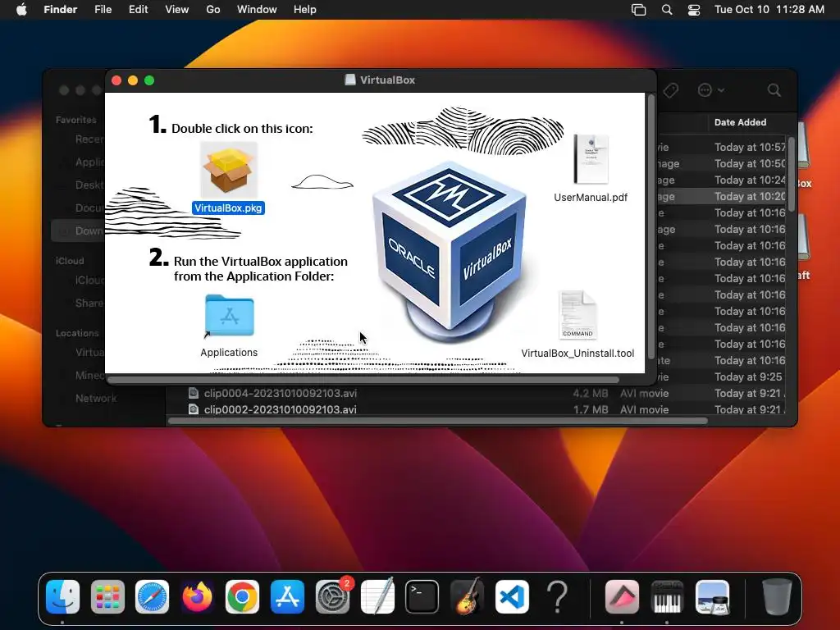840x630 pixels.
Task: Open the Edit menu
Action: point(138,10)
